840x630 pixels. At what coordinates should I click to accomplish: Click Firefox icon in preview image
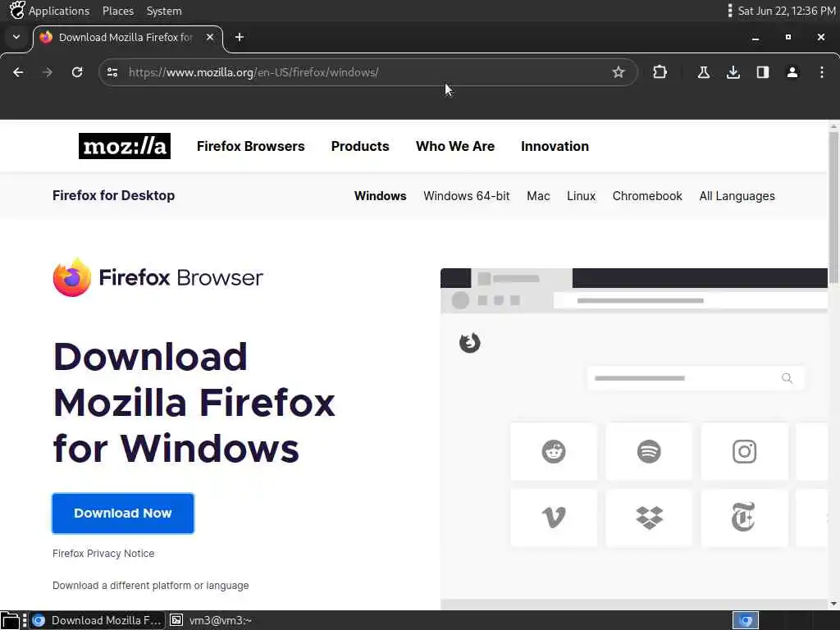click(470, 343)
